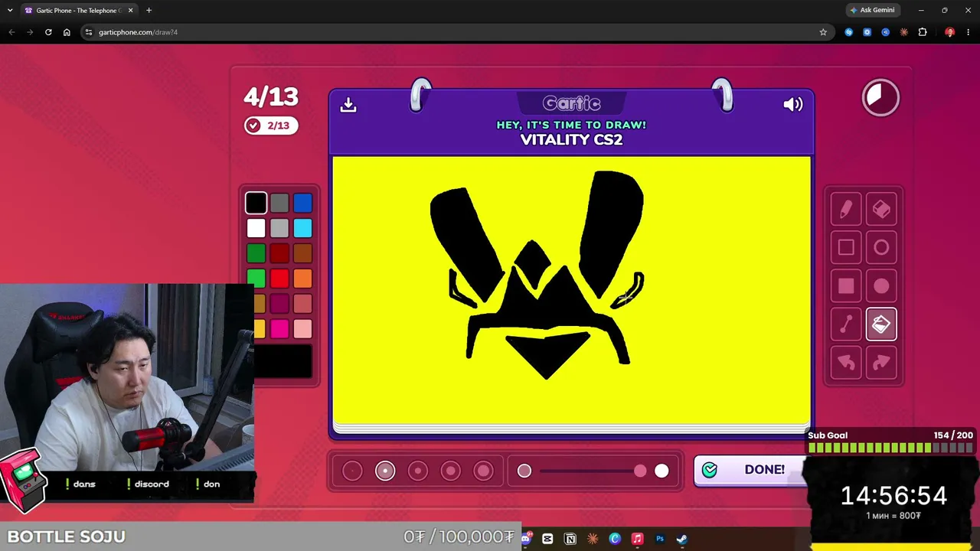The height and width of the screenshot is (551, 980).
Task: Select the eraser tool
Action: (881, 209)
